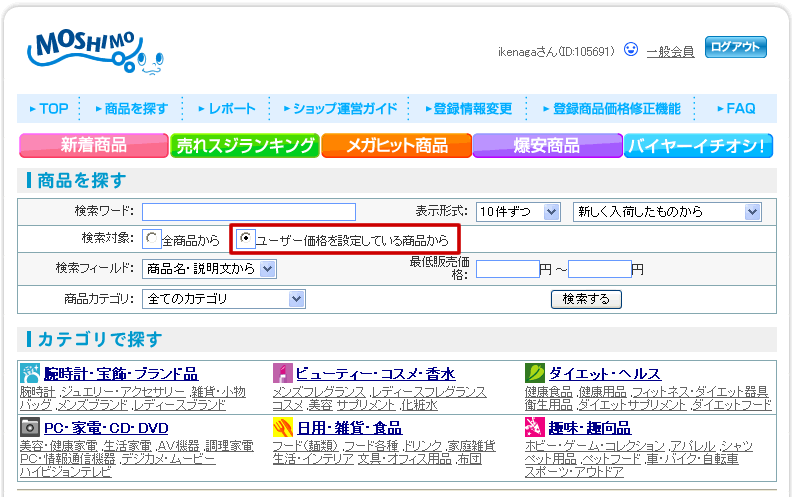
Task: Click the blue smiley face member icon
Action: point(630,49)
